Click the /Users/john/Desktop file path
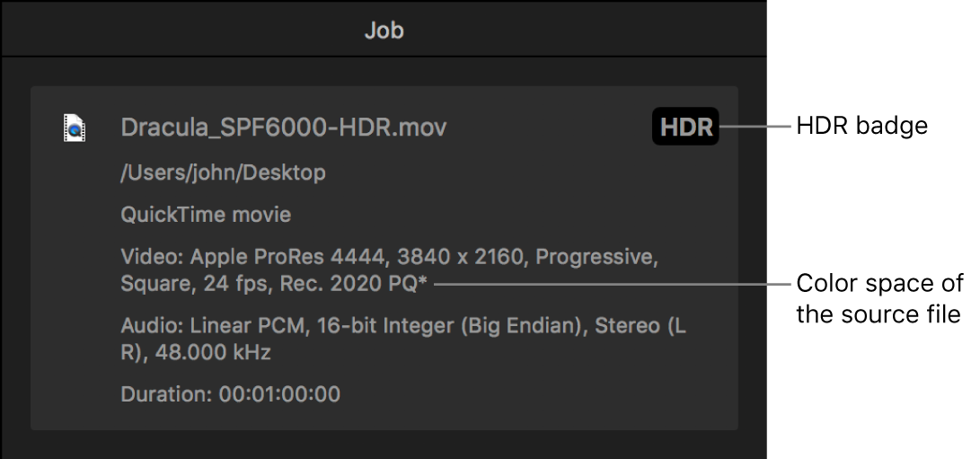980x459 pixels. (x=223, y=172)
